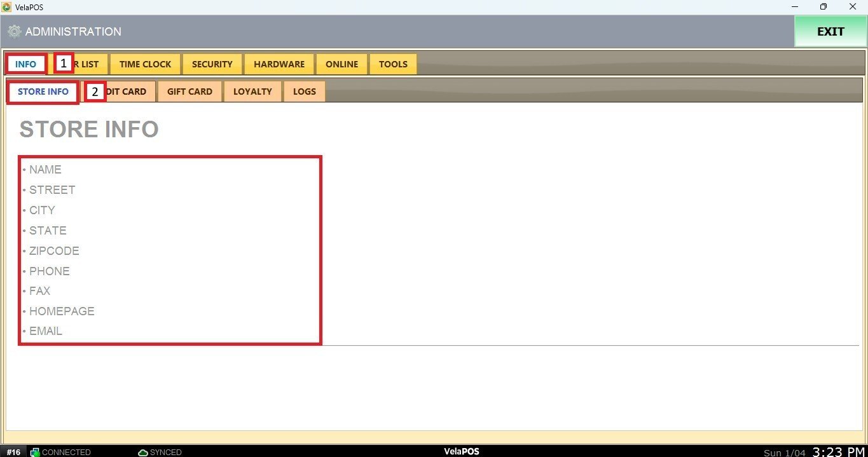The image size is (868, 457).
Task: Click the EMAIL field in store info
Action: coord(46,331)
